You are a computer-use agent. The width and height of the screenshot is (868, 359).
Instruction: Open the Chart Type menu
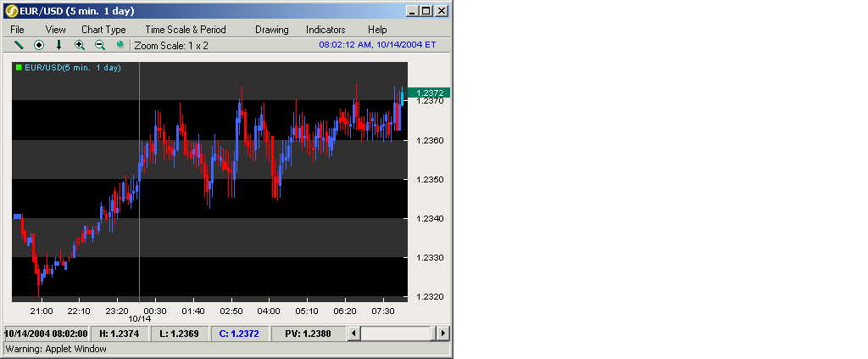(x=103, y=30)
